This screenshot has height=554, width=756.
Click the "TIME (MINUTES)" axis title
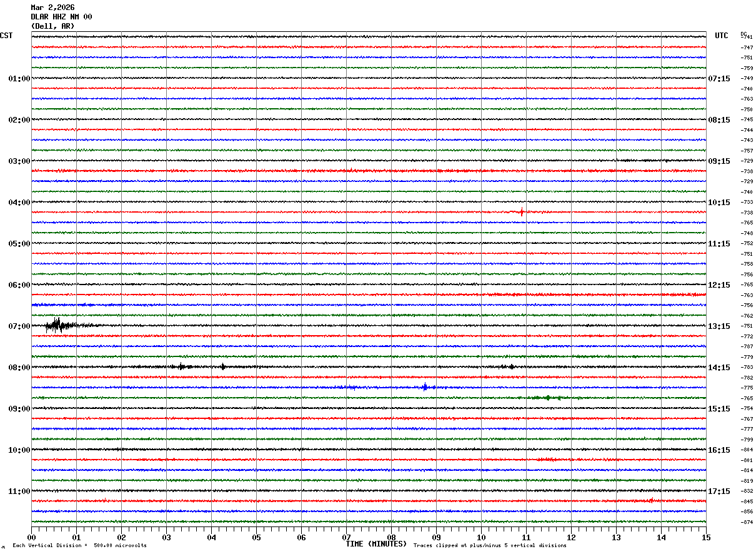(x=376, y=544)
